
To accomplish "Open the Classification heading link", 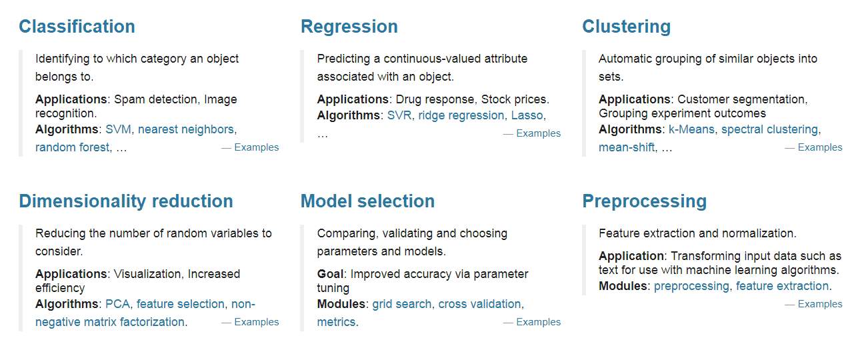I will (77, 27).
